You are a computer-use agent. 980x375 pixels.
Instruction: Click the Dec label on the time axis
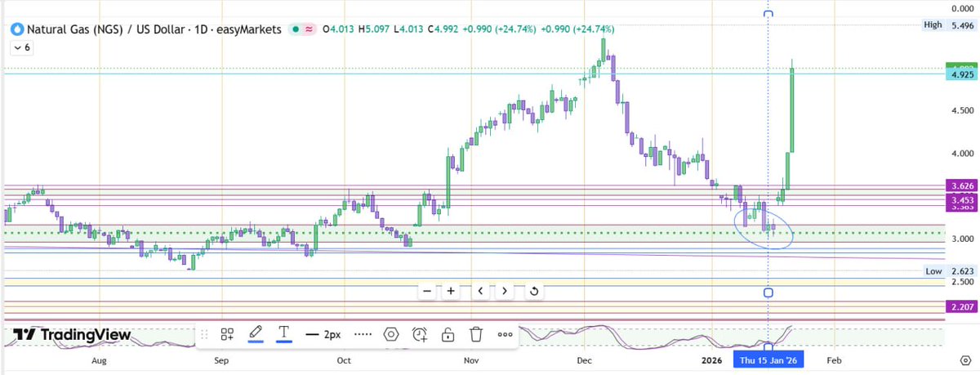pyautogui.click(x=584, y=359)
